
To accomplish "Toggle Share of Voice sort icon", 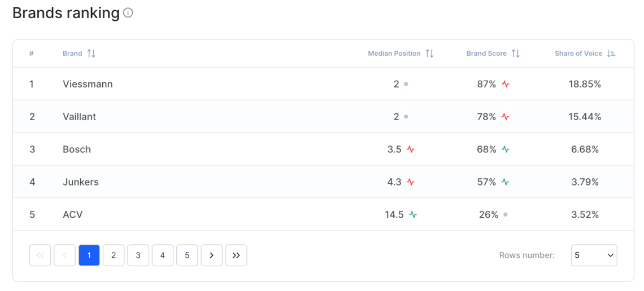I will (611, 54).
